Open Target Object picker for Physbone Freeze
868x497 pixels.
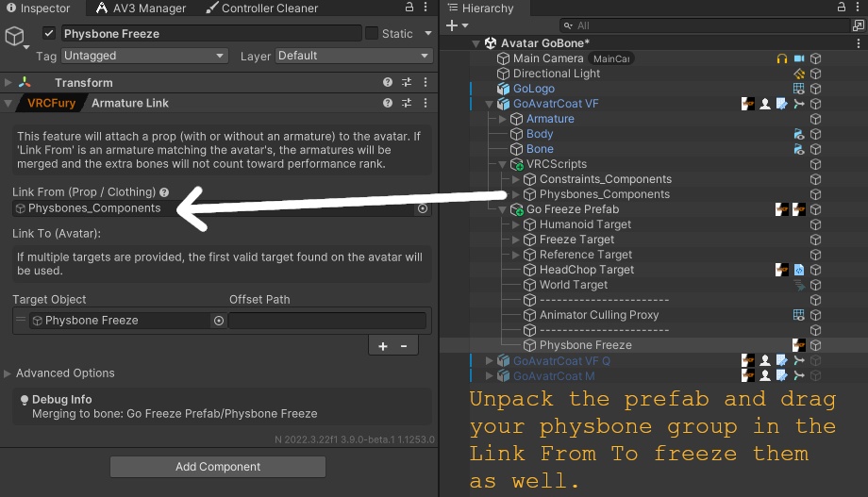click(219, 321)
